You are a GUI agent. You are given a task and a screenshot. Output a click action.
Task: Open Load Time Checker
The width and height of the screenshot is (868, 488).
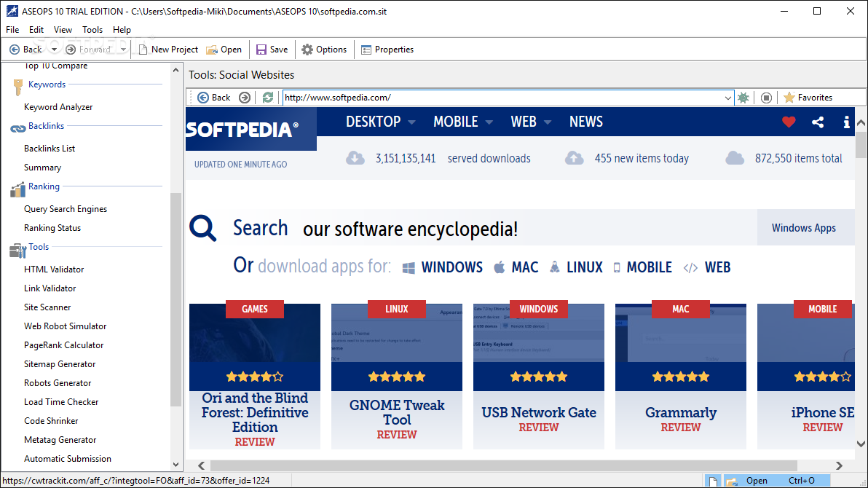click(x=61, y=401)
